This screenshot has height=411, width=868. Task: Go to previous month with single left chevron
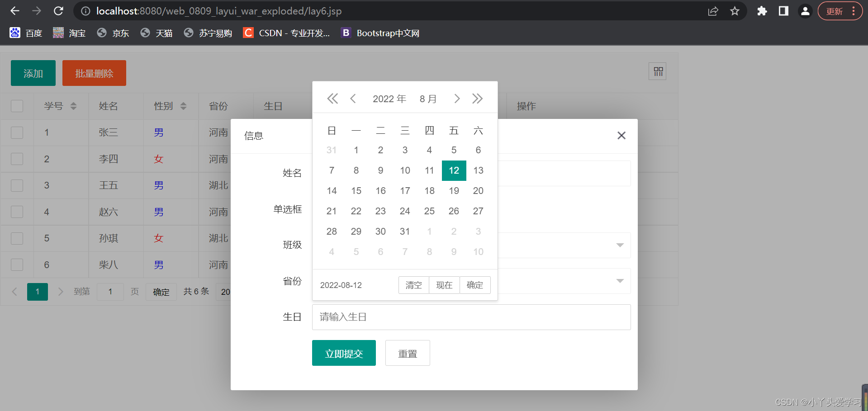tap(353, 98)
